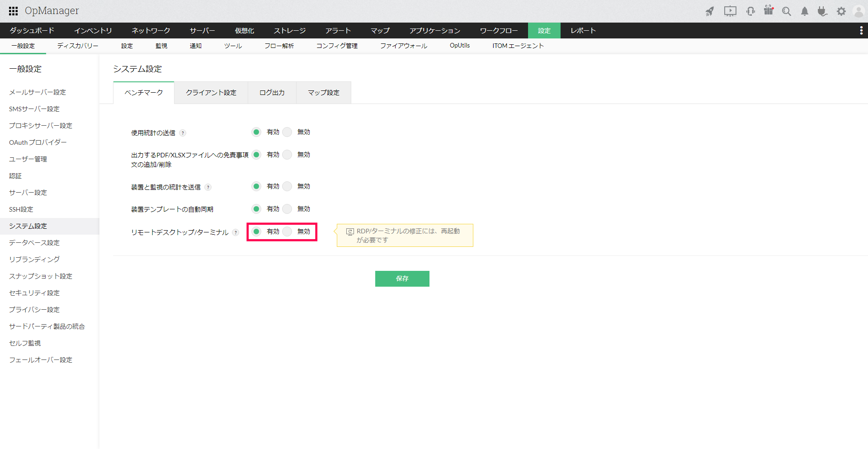Open フェールオーバー設定 in the sidebar
The image size is (868, 449).
tap(41, 360)
